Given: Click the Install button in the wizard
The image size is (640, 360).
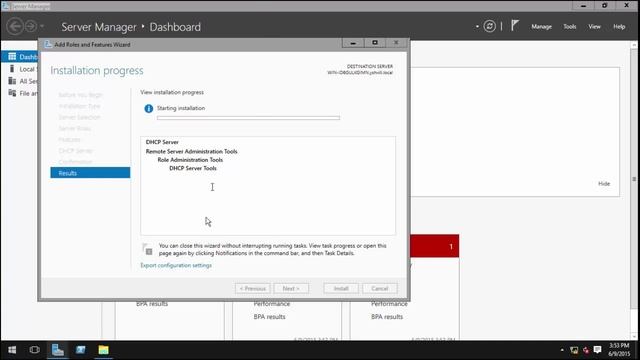Looking at the screenshot, I should point(341,289).
